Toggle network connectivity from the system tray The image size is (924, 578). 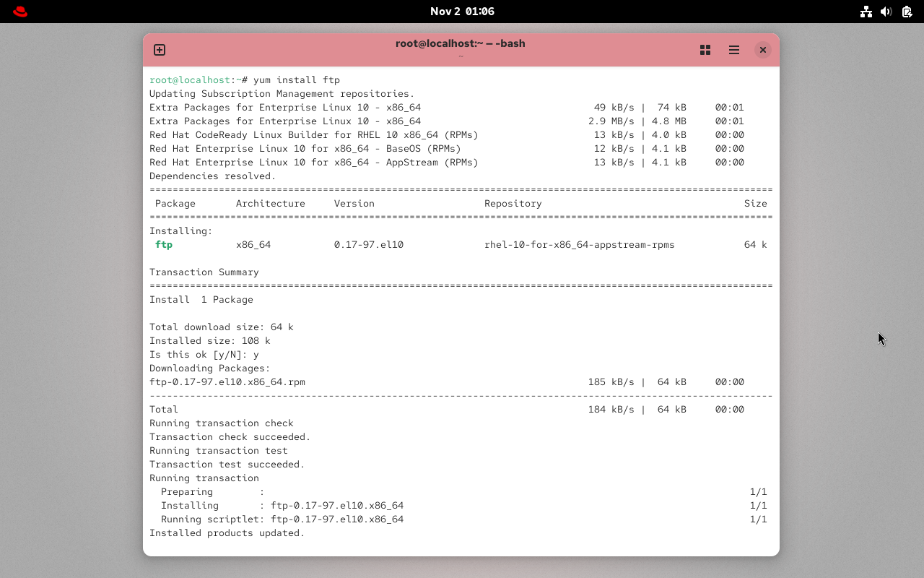pyautogui.click(x=866, y=12)
